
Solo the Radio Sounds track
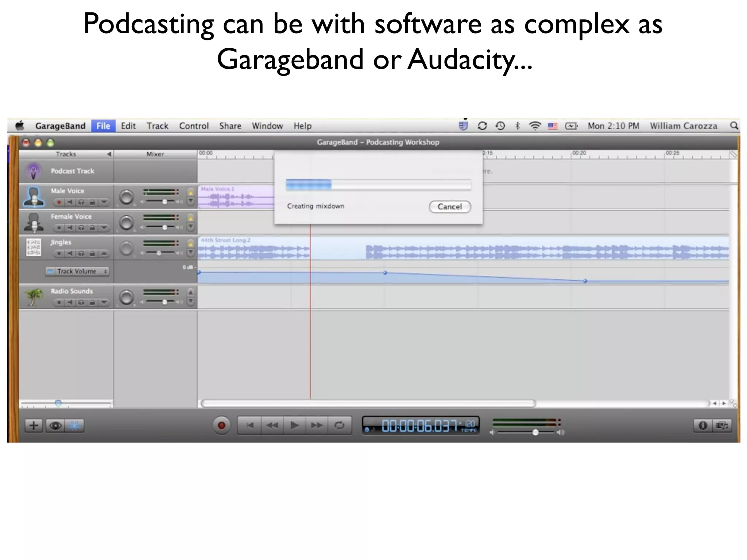click(81, 302)
